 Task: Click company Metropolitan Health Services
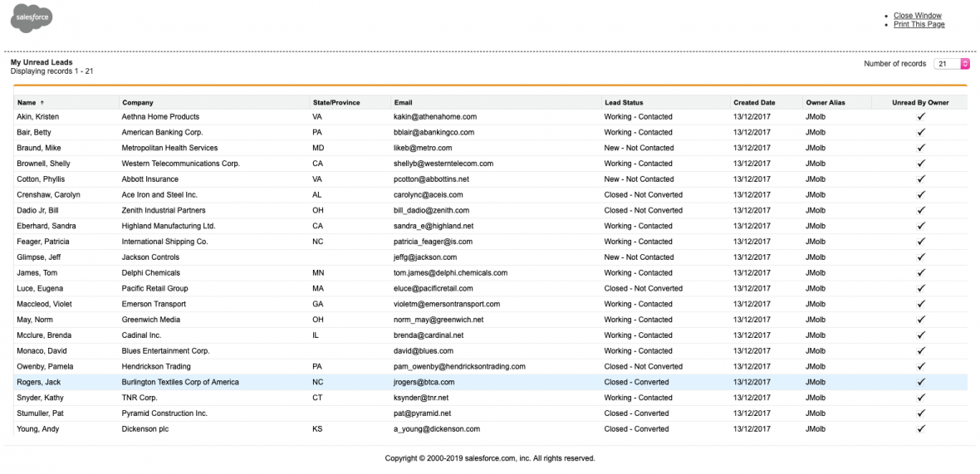170,148
